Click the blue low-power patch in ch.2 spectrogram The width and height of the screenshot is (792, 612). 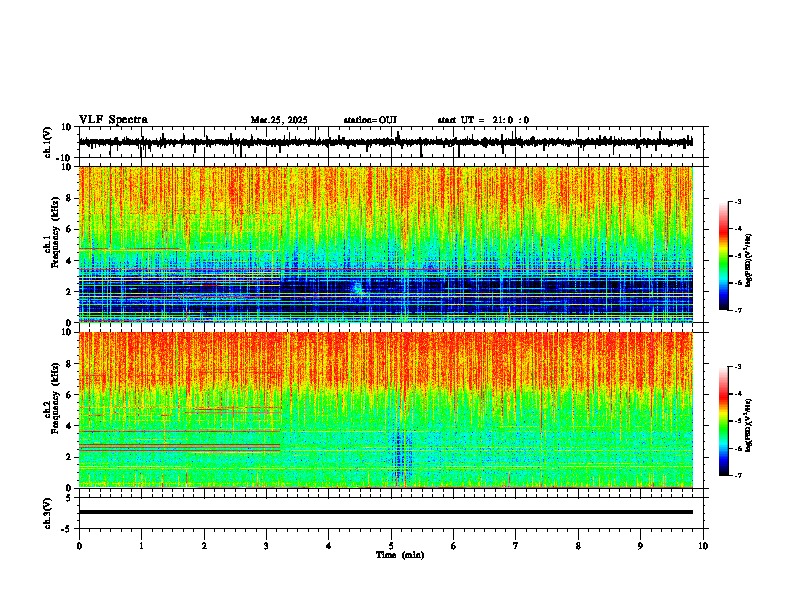[x=403, y=454]
